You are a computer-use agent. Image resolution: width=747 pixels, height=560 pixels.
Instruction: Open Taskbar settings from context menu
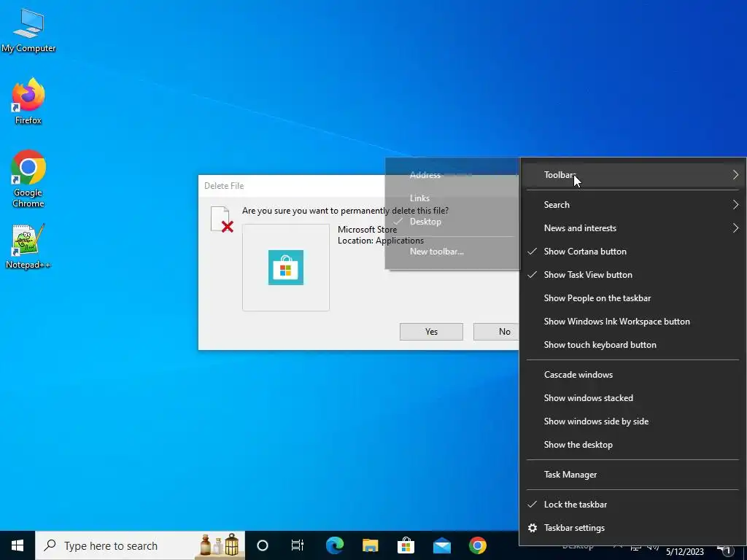coord(632,528)
